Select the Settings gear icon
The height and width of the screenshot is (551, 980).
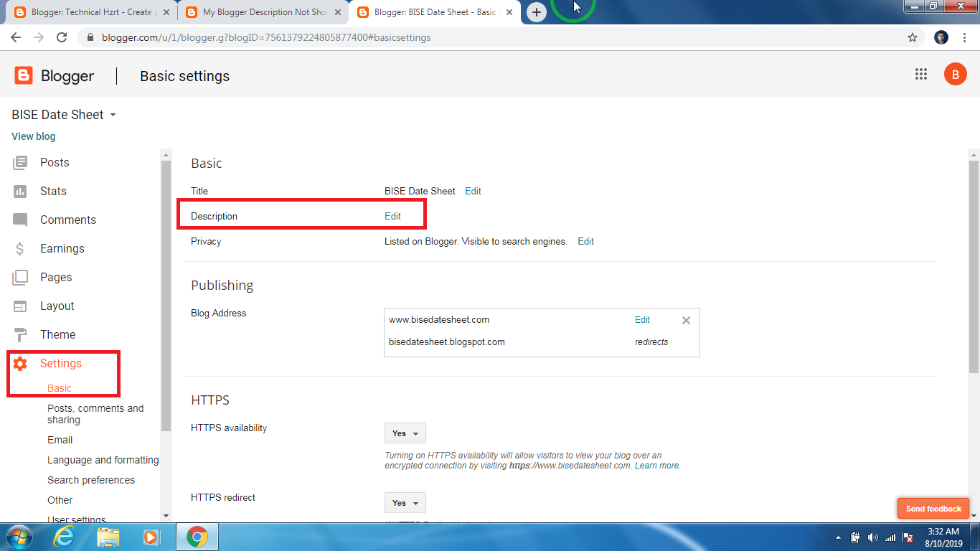click(x=20, y=364)
